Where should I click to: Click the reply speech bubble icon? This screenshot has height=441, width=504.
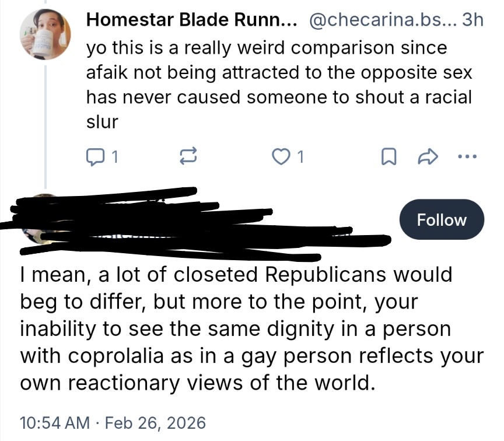94,156
